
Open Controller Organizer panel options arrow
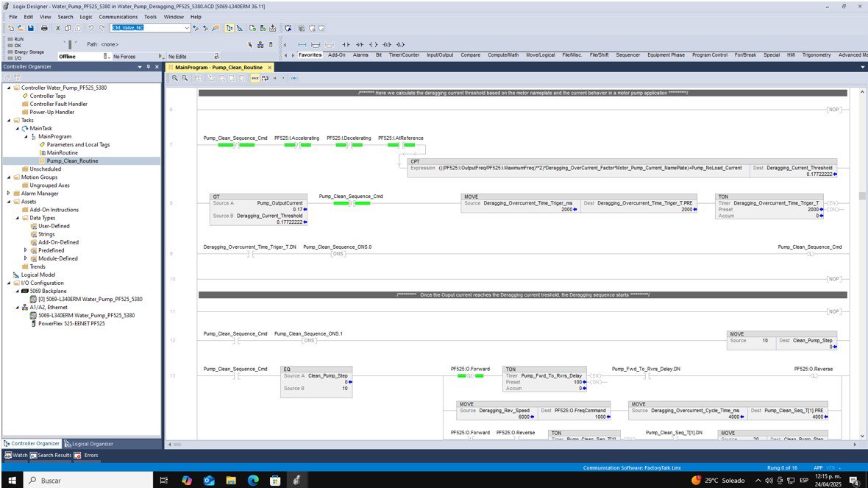pyautogui.click(x=140, y=66)
